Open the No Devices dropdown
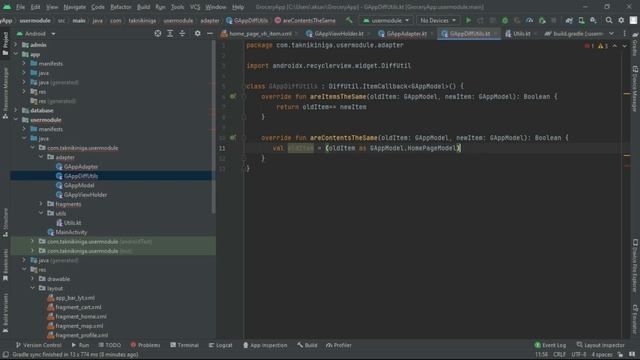Screen dimensions: 640x360 pos(438,20)
